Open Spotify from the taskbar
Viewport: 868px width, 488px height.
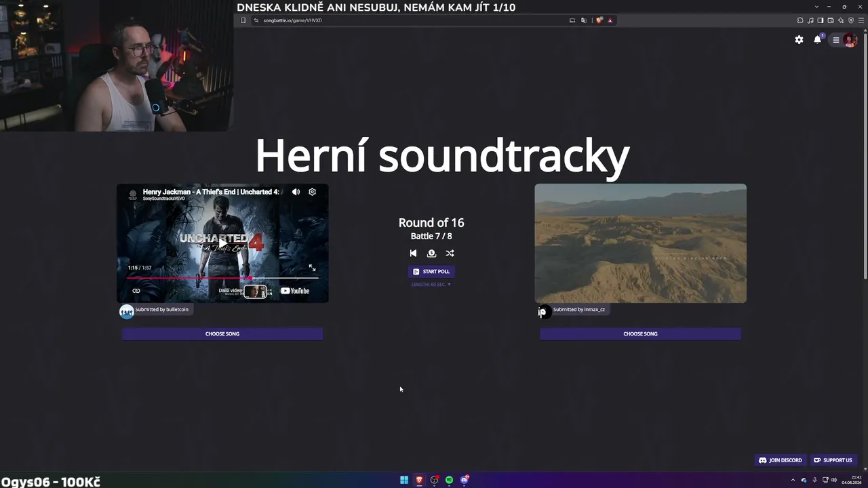point(449,480)
